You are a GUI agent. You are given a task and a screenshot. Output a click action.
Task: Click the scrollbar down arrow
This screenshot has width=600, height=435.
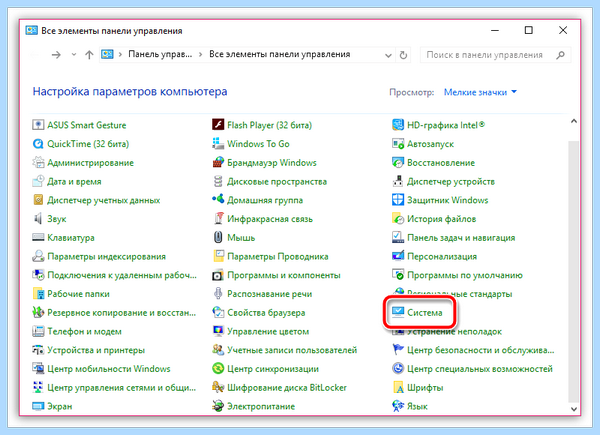tap(574, 409)
